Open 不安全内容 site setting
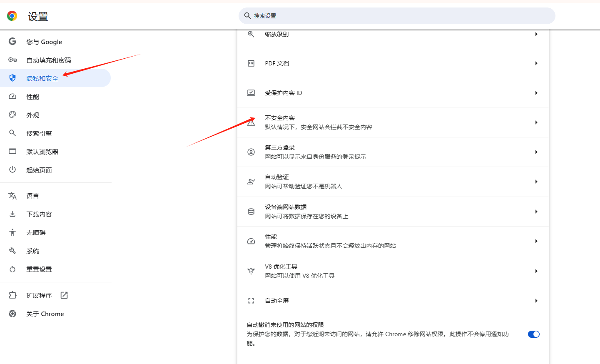This screenshot has width=600, height=364. pos(393,122)
